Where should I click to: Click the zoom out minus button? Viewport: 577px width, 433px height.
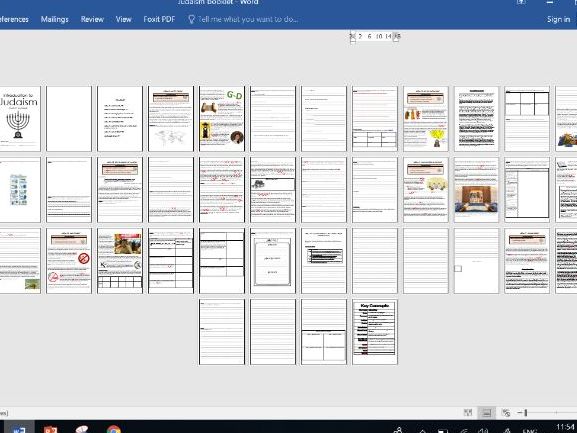pos(520,413)
